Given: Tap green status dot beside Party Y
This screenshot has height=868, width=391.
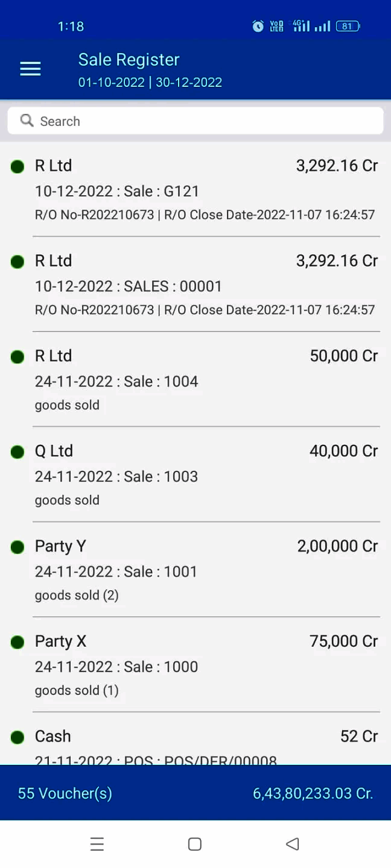Looking at the screenshot, I should click(17, 547).
